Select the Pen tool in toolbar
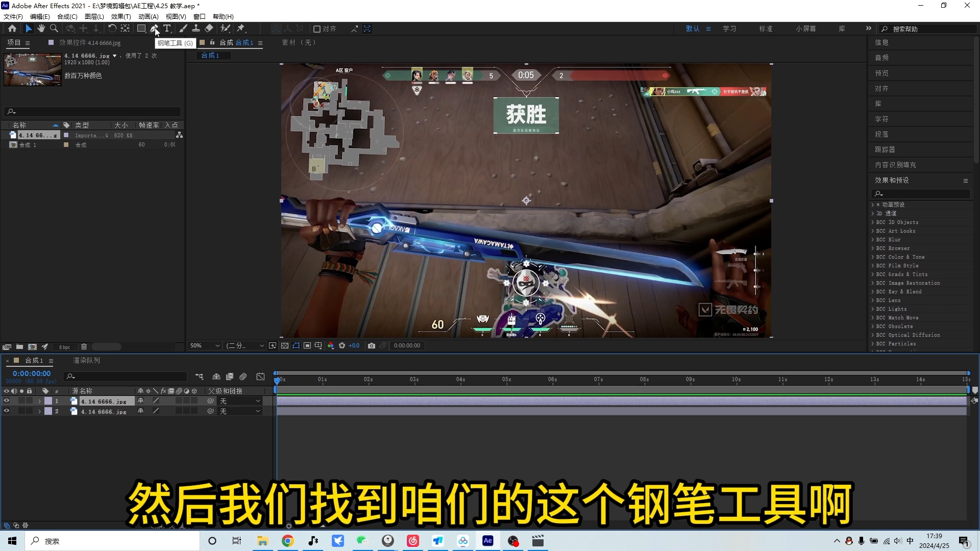The width and height of the screenshot is (980, 551). pos(154,28)
